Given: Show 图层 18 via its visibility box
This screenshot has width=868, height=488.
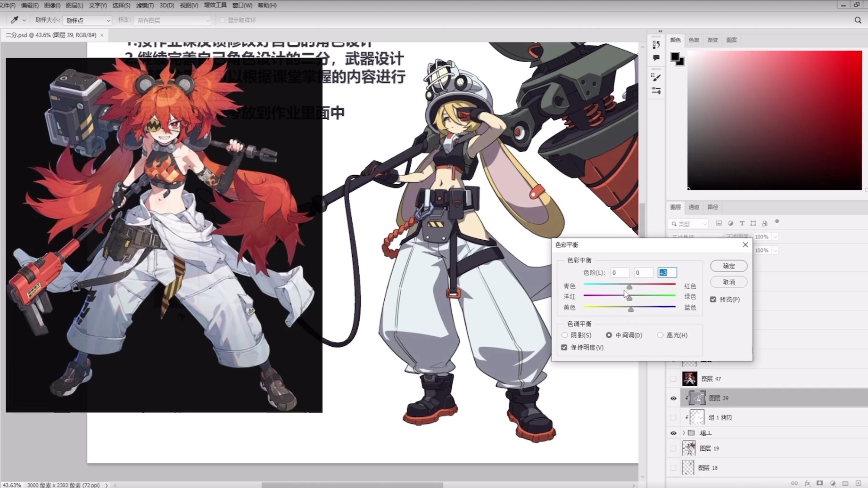Looking at the screenshot, I should click(x=673, y=468).
